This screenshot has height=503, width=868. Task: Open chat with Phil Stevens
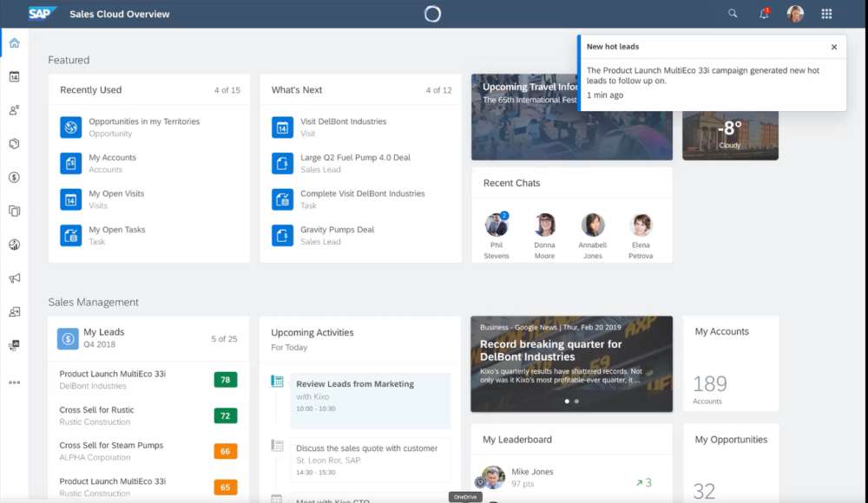click(496, 235)
